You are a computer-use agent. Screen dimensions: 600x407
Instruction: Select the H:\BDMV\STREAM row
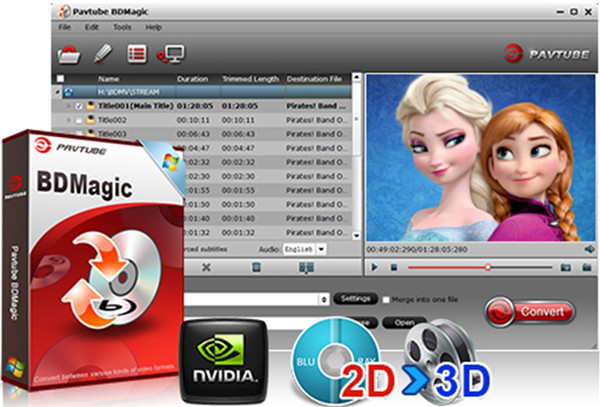click(x=202, y=92)
